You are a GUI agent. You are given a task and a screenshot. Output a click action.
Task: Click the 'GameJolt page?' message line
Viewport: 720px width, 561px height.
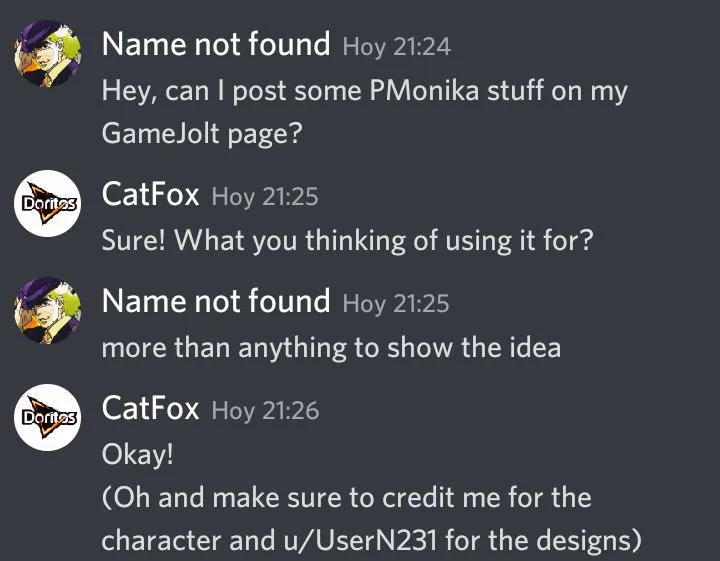tap(202, 134)
